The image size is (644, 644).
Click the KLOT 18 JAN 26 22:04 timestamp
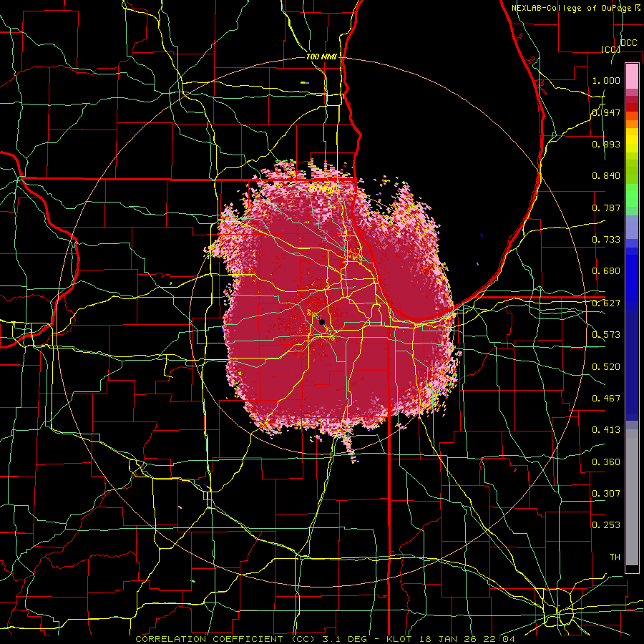(451, 639)
